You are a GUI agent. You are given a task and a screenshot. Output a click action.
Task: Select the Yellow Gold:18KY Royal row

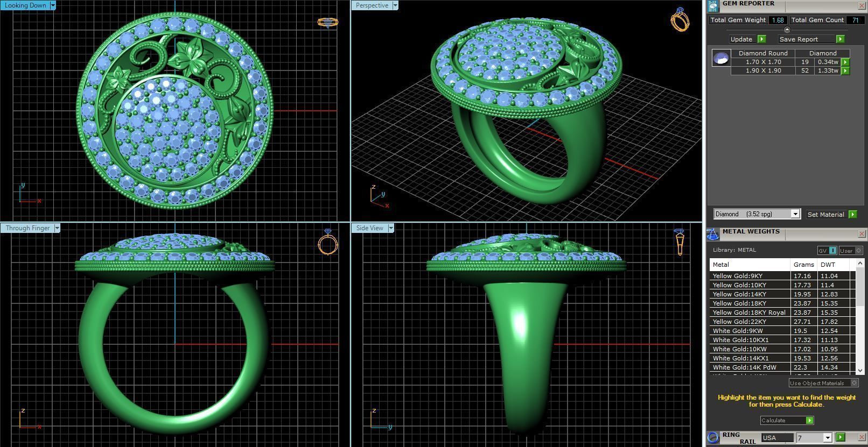(782, 313)
